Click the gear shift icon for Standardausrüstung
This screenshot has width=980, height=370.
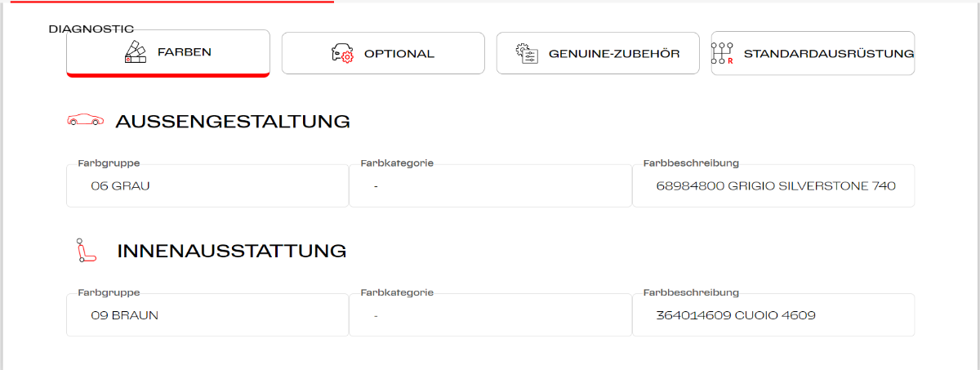(723, 53)
